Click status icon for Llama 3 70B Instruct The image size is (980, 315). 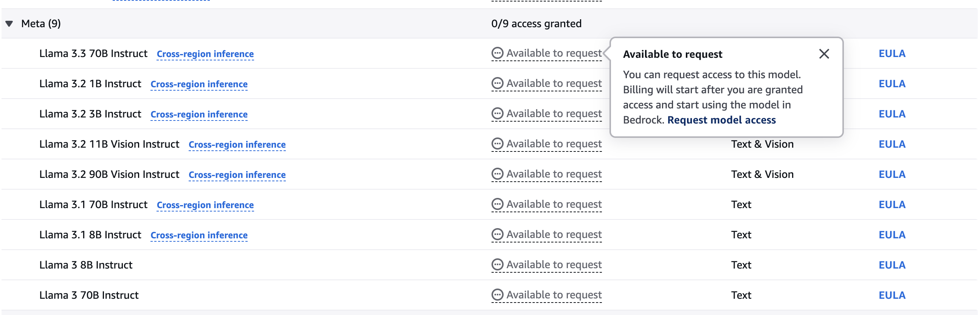[497, 295]
